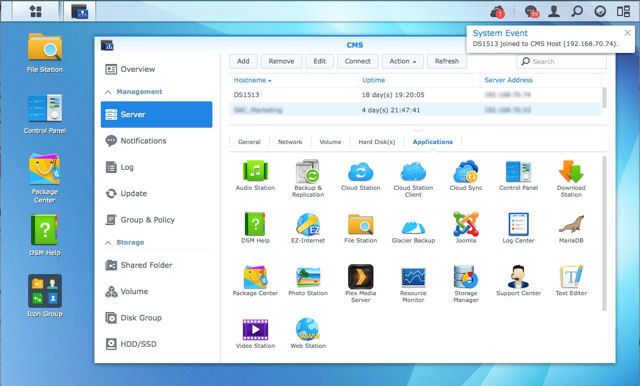This screenshot has width=640, height=386.
Task: Open the notifications chat bubble icon
Action: click(x=532, y=11)
